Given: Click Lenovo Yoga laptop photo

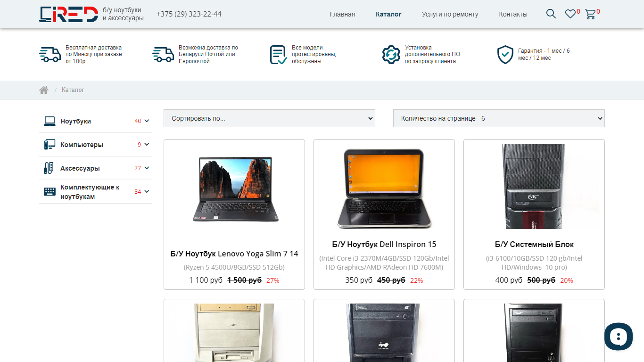Looking at the screenshot, I should 234,189.
